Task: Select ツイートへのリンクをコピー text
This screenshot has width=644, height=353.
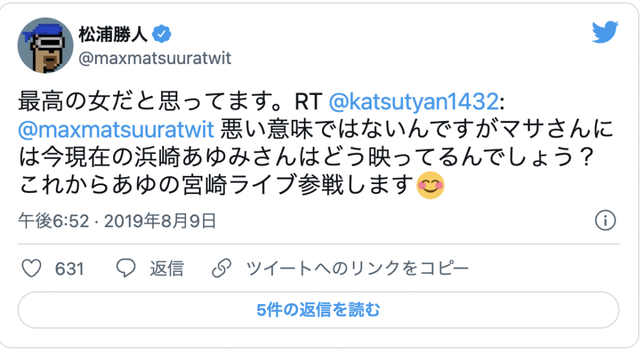Action: (x=357, y=269)
